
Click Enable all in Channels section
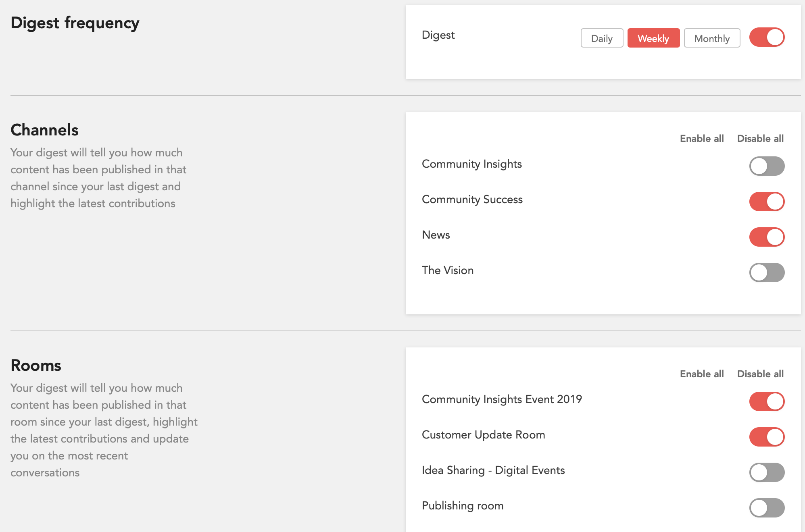pyautogui.click(x=702, y=139)
